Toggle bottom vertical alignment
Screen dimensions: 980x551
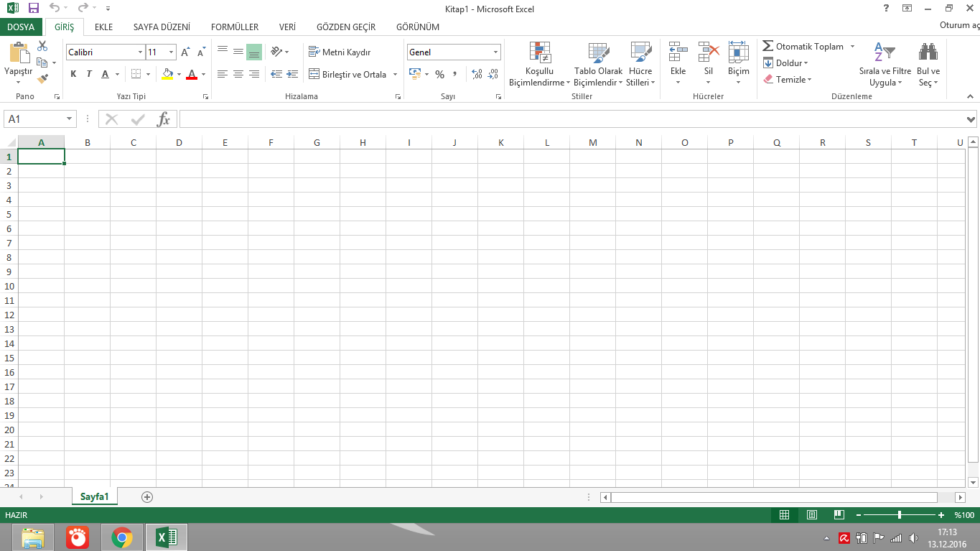(254, 52)
